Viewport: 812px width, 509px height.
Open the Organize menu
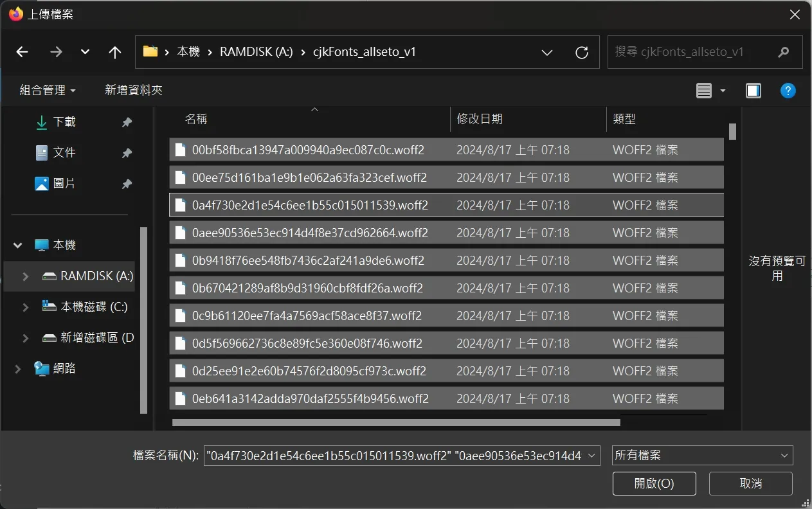[x=48, y=91]
